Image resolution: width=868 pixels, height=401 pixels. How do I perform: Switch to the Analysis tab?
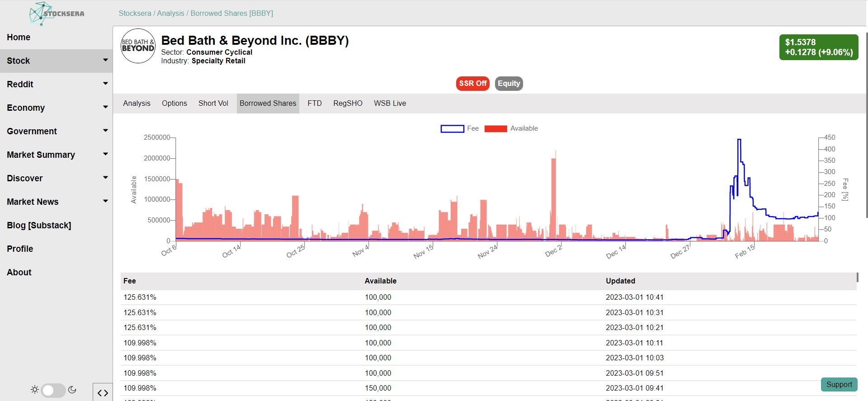(x=137, y=103)
